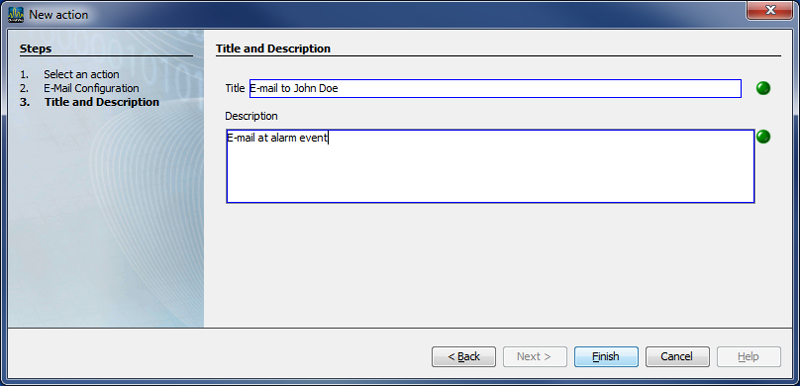Click into the Title text field
The image size is (800, 386).
click(x=495, y=88)
